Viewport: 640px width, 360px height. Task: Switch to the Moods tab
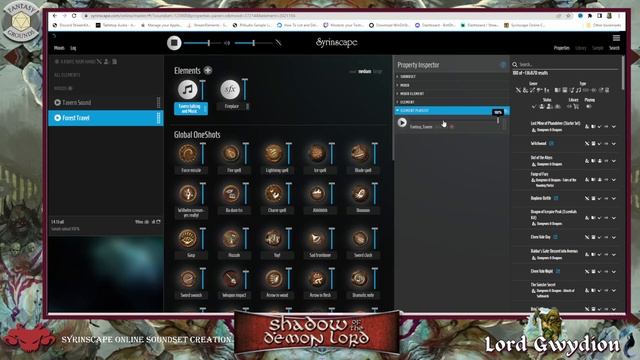[x=59, y=48]
